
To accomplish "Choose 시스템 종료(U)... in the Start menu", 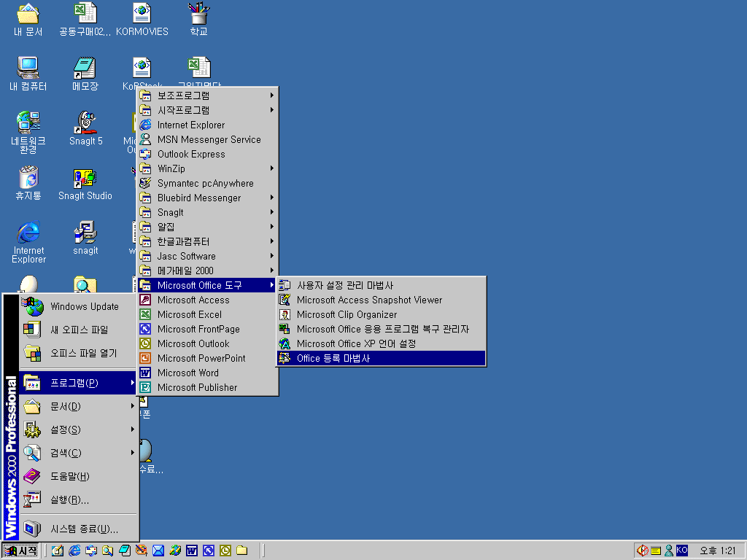I will (78, 529).
